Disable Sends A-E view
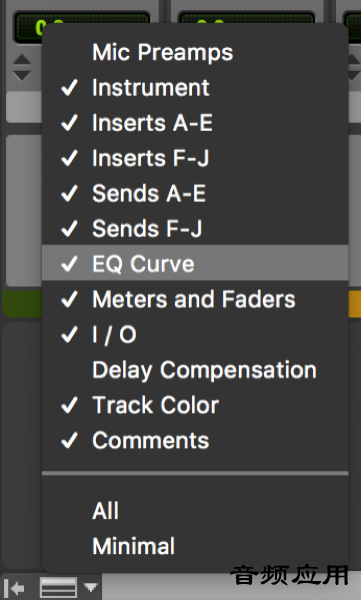Image resolution: width=361 pixels, height=600 pixels. (x=195, y=193)
